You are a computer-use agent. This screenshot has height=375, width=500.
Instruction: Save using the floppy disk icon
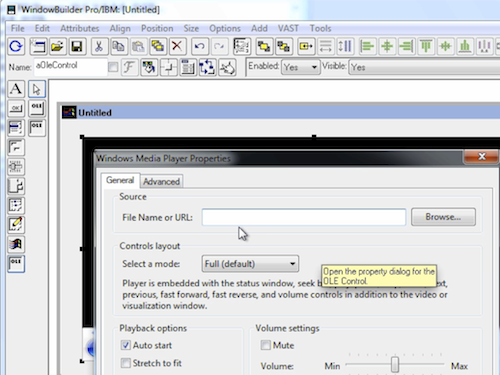click(77, 46)
